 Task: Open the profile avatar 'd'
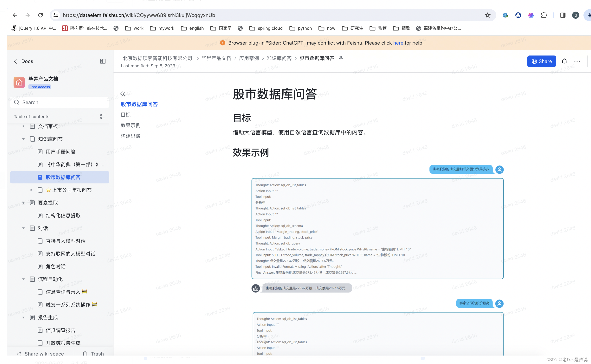pos(576,15)
